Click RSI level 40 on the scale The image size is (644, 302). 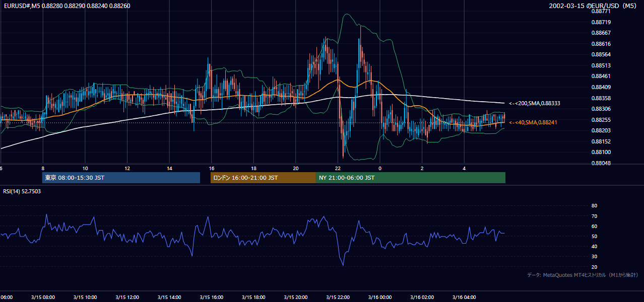(594, 246)
